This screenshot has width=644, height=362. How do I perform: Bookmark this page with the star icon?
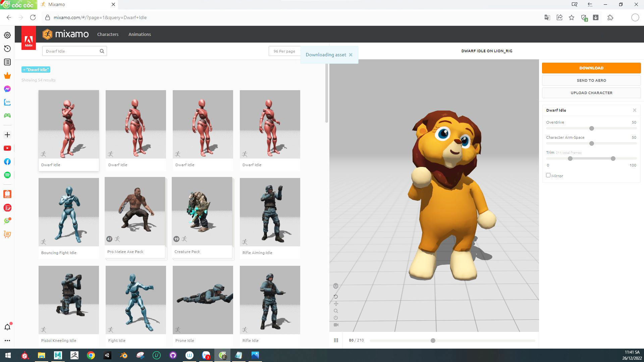(x=572, y=17)
